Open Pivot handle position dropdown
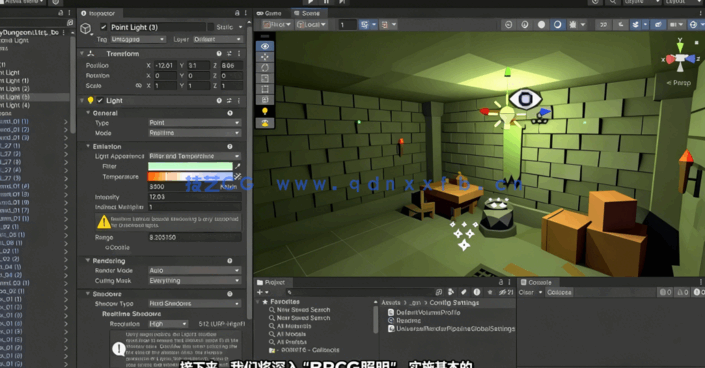The width and height of the screenshot is (705, 368). [x=277, y=25]
